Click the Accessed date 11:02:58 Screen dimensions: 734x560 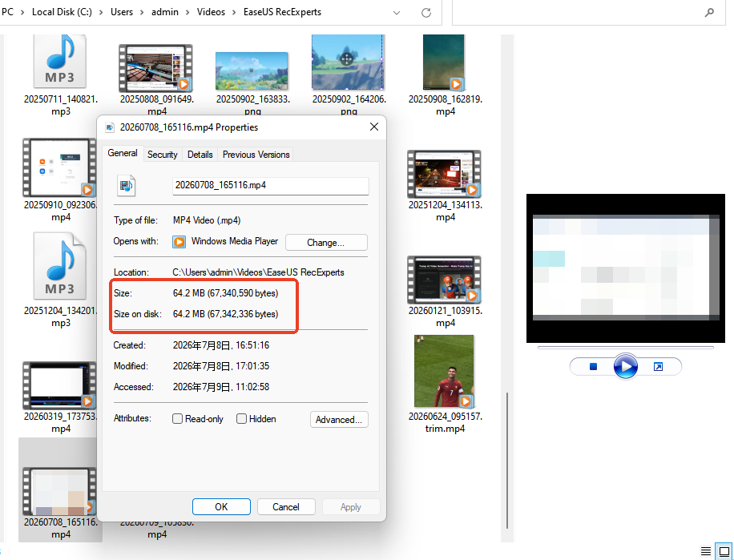click(x=221, y=387)
